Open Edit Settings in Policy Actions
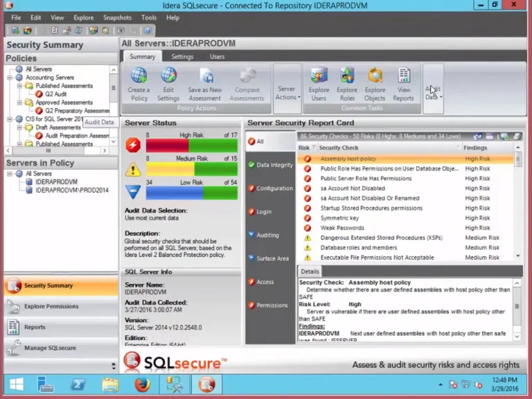The width and height of the screenshot is (532, 399). coord(168,76)
